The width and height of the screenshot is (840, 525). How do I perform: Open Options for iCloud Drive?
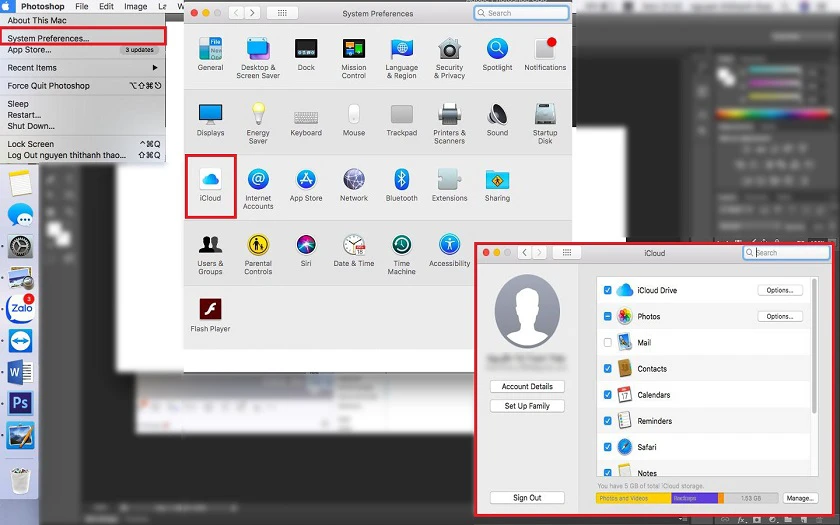780,290
